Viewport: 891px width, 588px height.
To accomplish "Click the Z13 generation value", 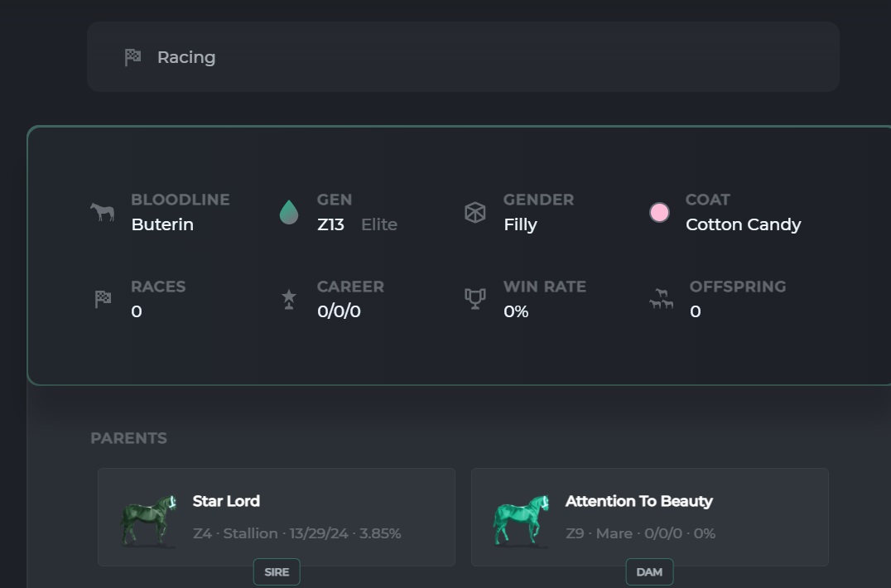I will click(x=330, y=224).
